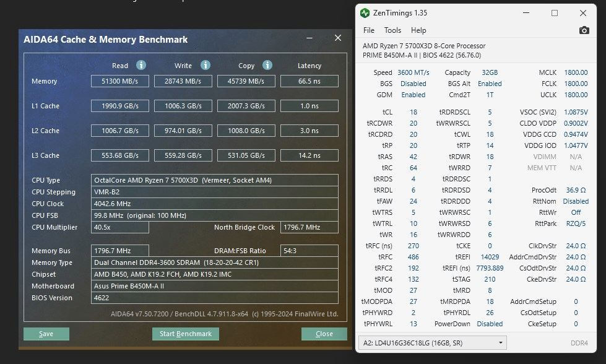Click the Speed value 3600 MT/s
Image resolution: width=606 pixels, height=364 pixels.
click(413, 72)
